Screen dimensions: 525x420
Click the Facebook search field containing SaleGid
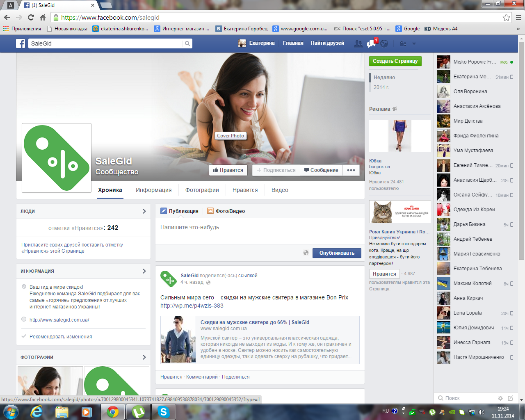click(x=106, y=43)
